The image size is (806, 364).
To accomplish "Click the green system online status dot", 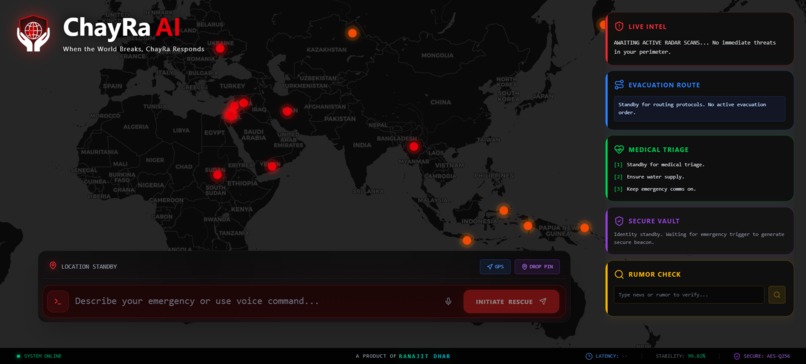I will pyautogui.click(x=18, y=356).
